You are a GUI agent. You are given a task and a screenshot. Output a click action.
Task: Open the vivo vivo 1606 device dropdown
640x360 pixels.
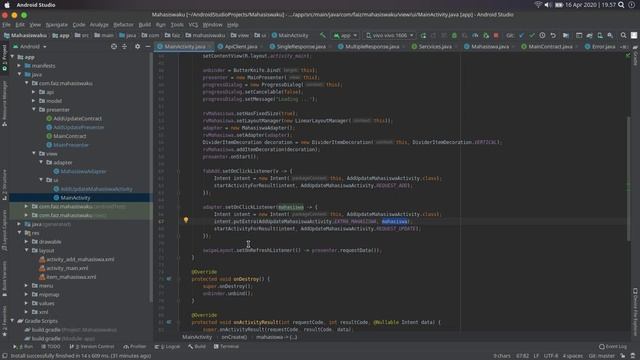(x=390, y=36)
